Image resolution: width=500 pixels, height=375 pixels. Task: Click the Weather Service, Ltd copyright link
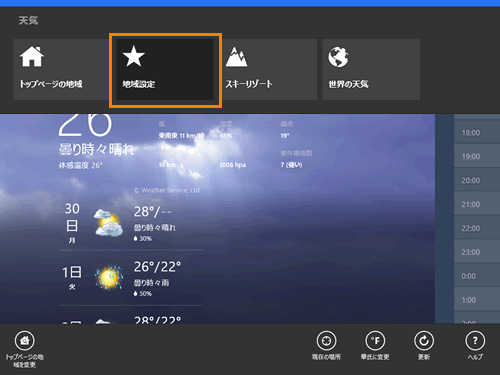point(167,190)
